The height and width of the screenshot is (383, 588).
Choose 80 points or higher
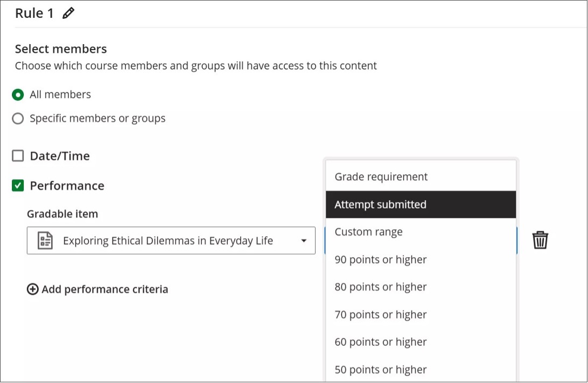[380, 287]
